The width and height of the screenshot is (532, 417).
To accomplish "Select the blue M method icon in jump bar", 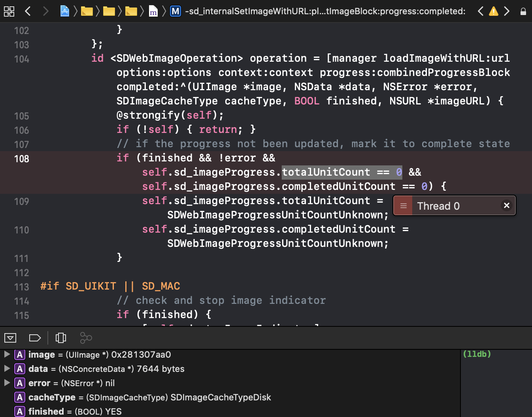I will [x=175, y=11].
